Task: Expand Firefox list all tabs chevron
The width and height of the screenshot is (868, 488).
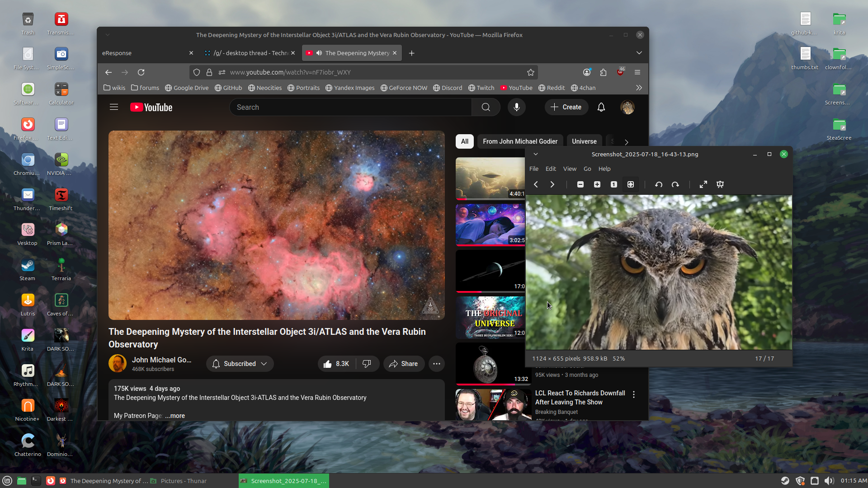Action: [639, 53]
